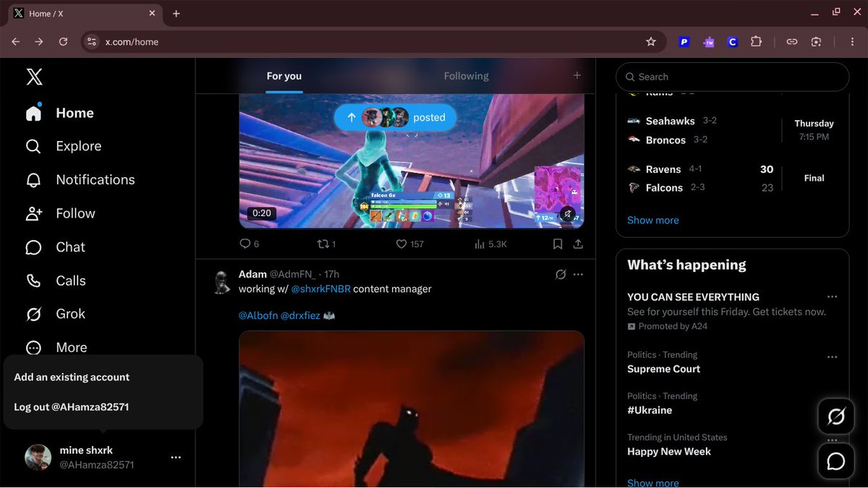Open Calls in the sidebar
The image size is (868, 488).
pyautogui.click(x=56, y=281)
